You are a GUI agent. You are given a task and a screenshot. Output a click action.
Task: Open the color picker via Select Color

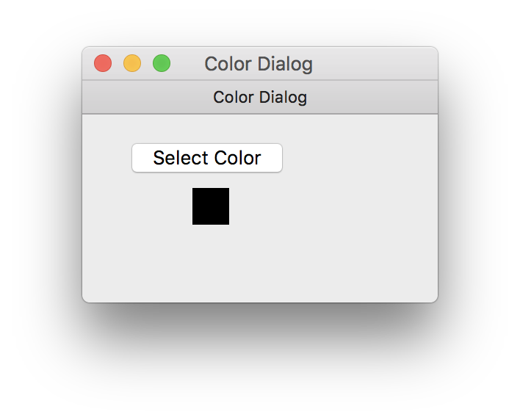(x=206, y=158)
